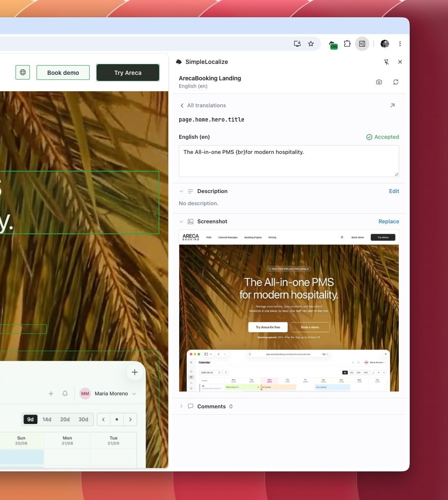Replace the screenshot

click(389, 221)
